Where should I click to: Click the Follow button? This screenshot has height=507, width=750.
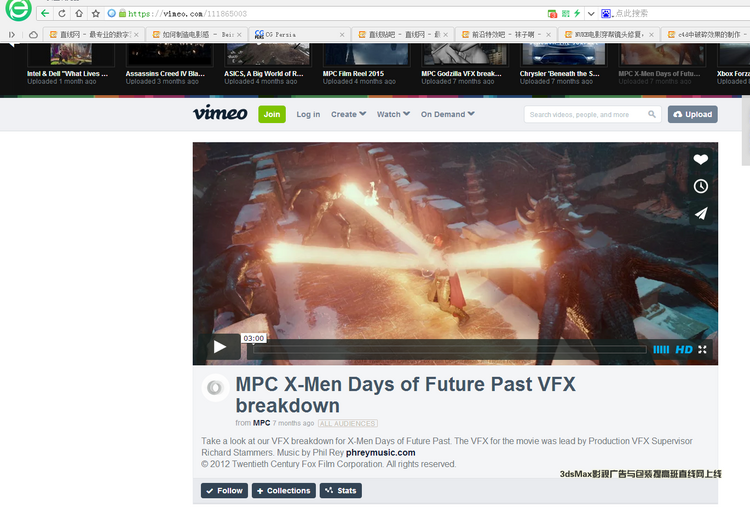click(224, 490)
